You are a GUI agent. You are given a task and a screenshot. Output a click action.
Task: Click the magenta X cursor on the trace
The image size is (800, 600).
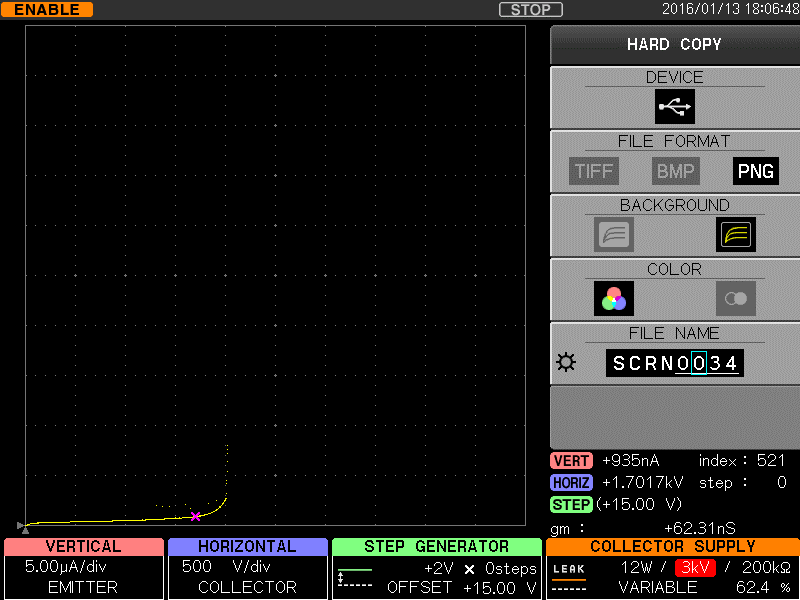point(195,516)
